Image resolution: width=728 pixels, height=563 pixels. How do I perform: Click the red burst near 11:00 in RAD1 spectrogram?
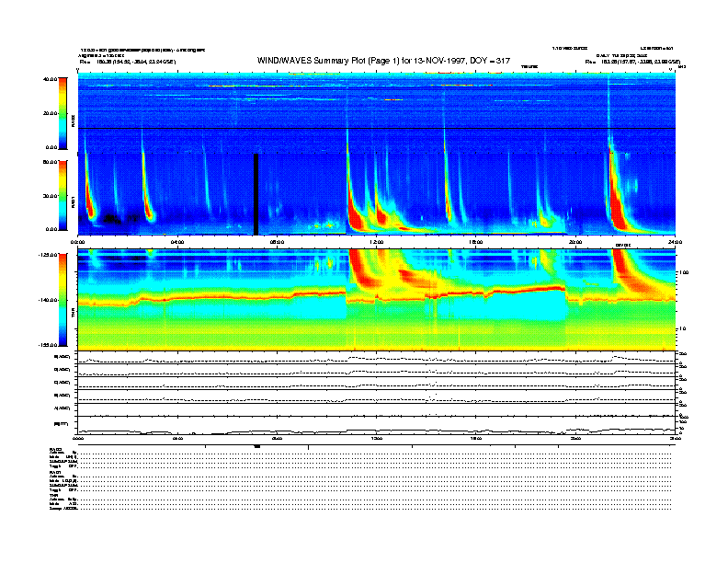(x=355, y=216)
